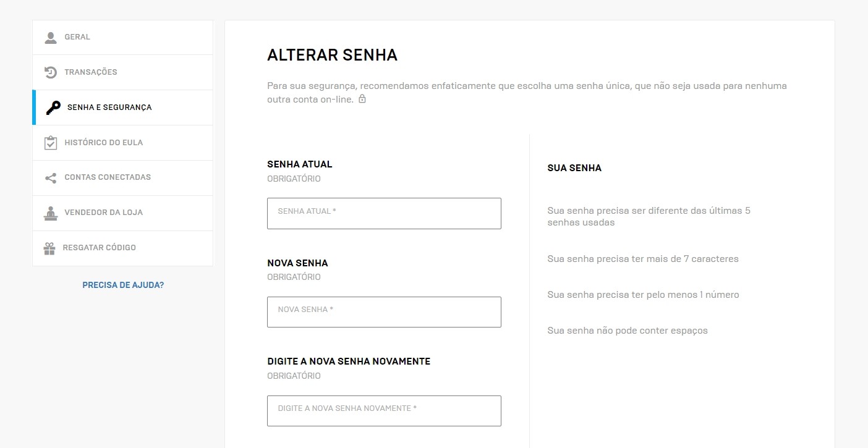
Task: Focus the Senha Atual input field
Action: pos(384,214)
